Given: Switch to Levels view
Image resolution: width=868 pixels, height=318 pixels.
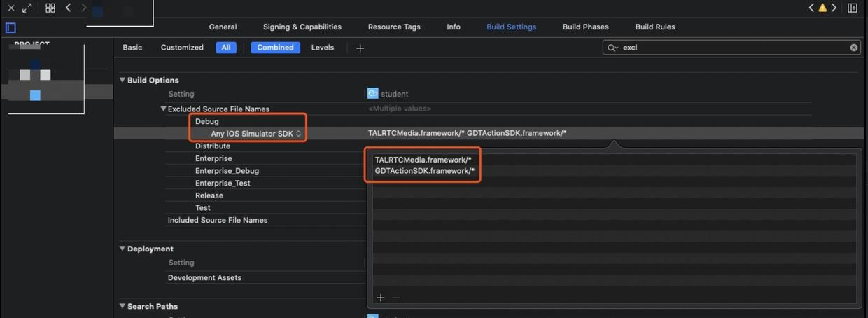Looking at the screenshot, I should [x=323, y=48].
